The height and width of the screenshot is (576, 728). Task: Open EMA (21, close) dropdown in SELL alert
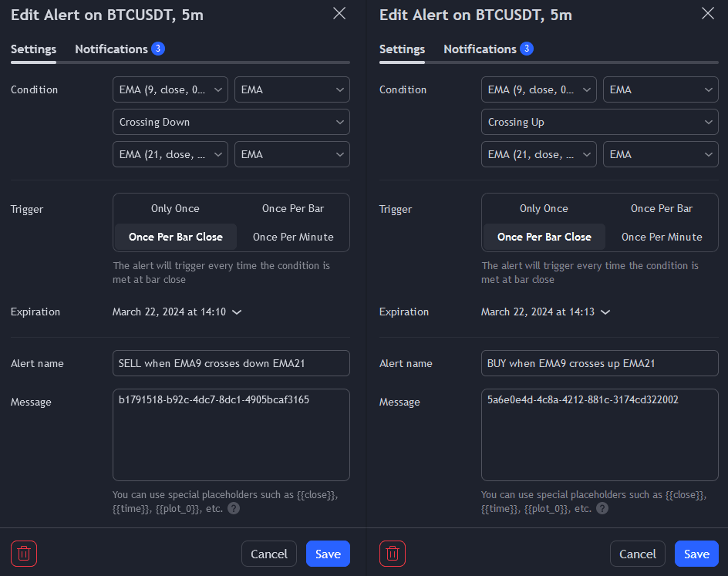(x=170, y=154)
